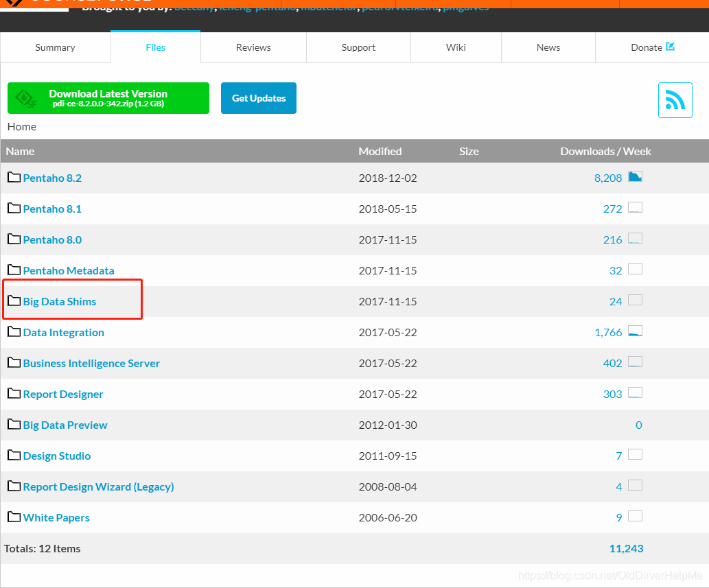Open download stats chart for Pentaho 8.2

pyautogui.click(x=635, y=177)
